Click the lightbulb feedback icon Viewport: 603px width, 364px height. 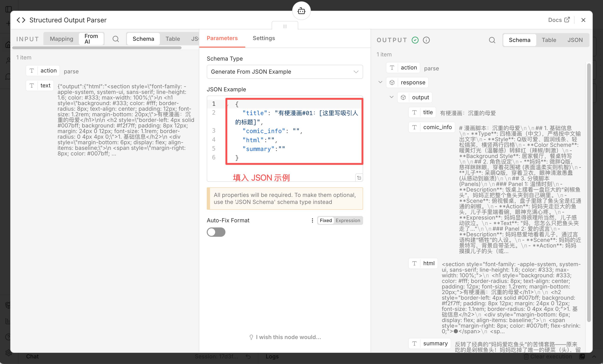(251, 337)
